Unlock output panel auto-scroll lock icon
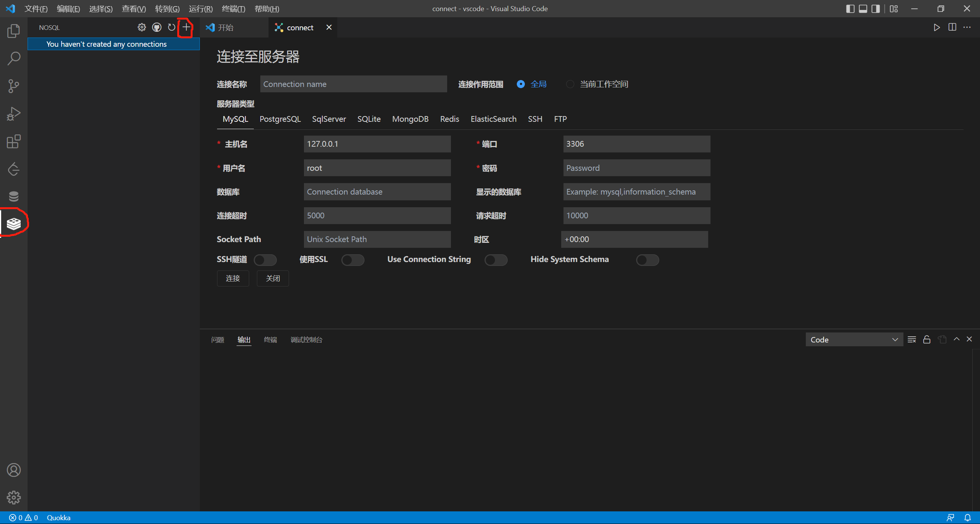Image resolution: width=980 pixels, height=524 pixels. [x=927, y=340]
